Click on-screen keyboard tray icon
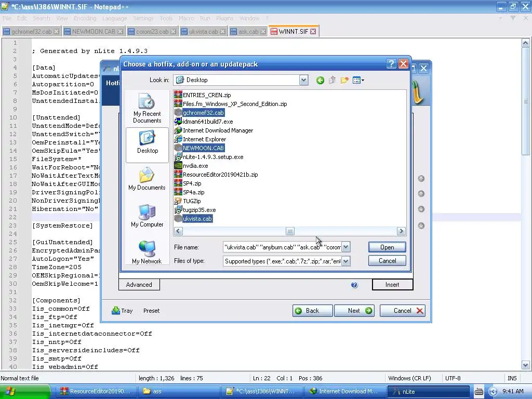This screenshot has width=532, height=399. [478, 392]
